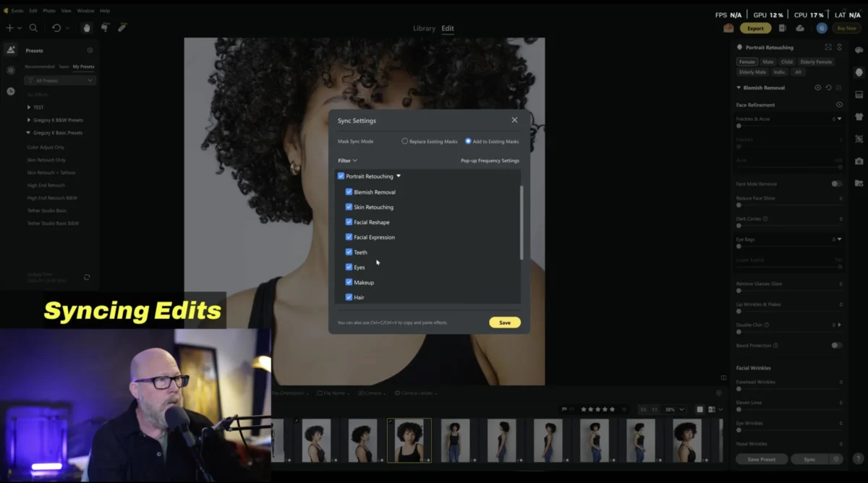868x483 pixels.
Task: Open the Filter dropdown in Sync Settings
Action: coord(347,161)
